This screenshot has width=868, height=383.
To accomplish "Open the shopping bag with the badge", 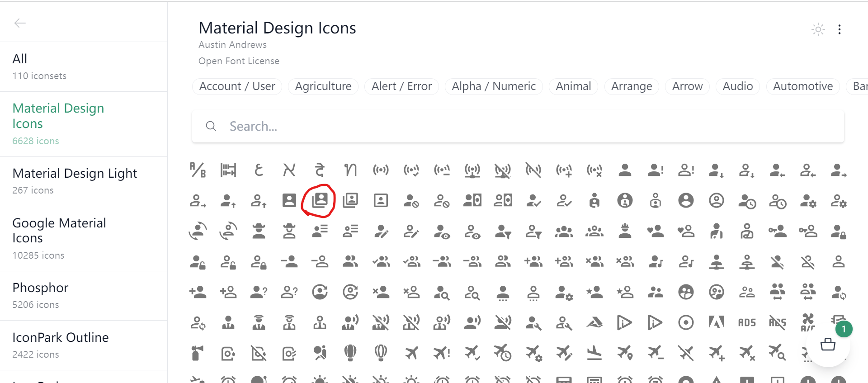I will click(x=828, y=345).
